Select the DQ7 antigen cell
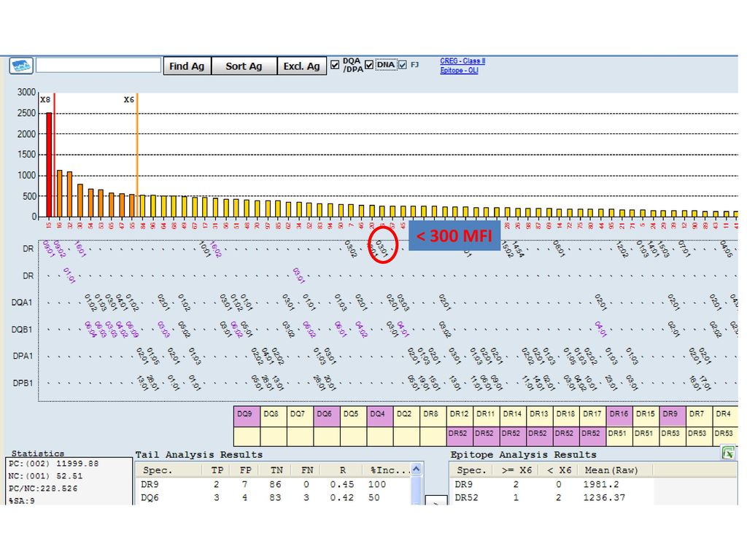 [300, 416]
